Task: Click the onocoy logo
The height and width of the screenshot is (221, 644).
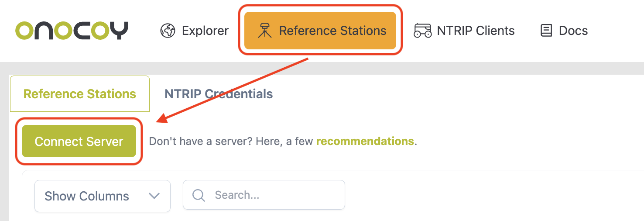Action: click(72, 30)
